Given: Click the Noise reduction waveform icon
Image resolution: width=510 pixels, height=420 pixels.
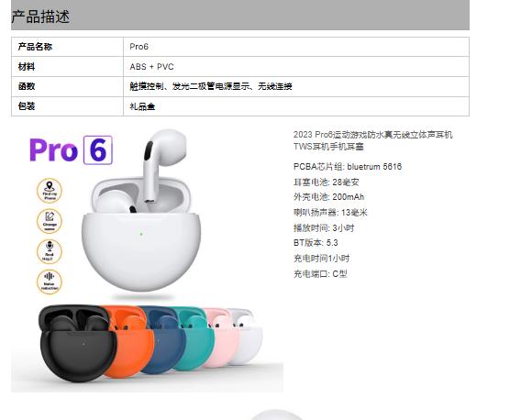Looking at the screenshot, I should pyautogui.click(x=50, y=282).
